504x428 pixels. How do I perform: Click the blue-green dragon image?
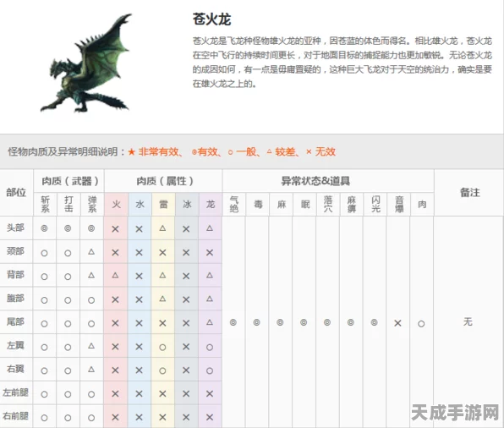85,63
